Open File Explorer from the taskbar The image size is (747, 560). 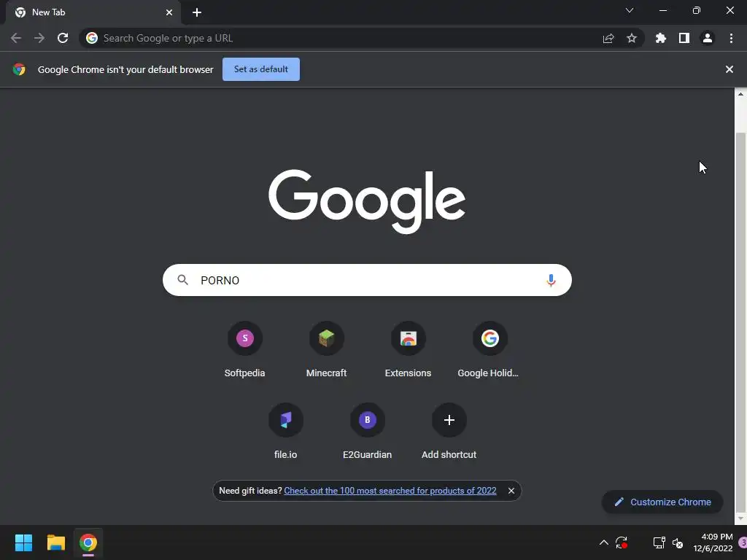[55, 542]
